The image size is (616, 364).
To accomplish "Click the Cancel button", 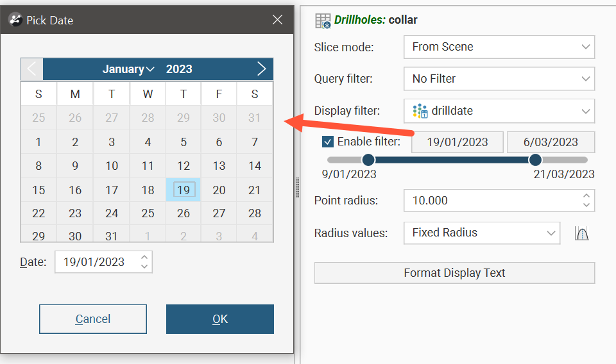I will 93,319.
